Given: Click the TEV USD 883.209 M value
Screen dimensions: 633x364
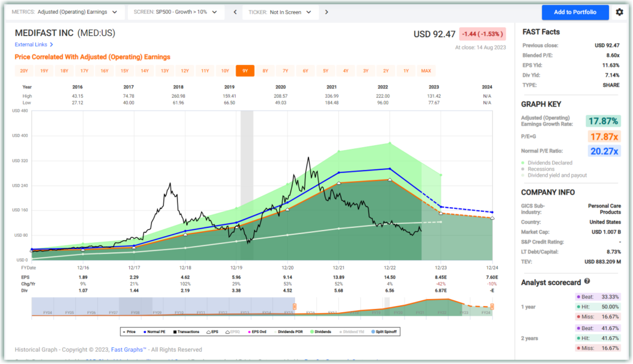Looking at the screenshot, I should pyautogui.click(x=603, y=262).
